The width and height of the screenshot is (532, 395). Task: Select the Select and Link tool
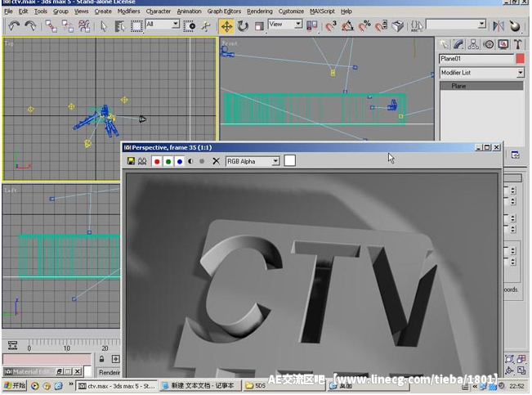click(51, 26)
